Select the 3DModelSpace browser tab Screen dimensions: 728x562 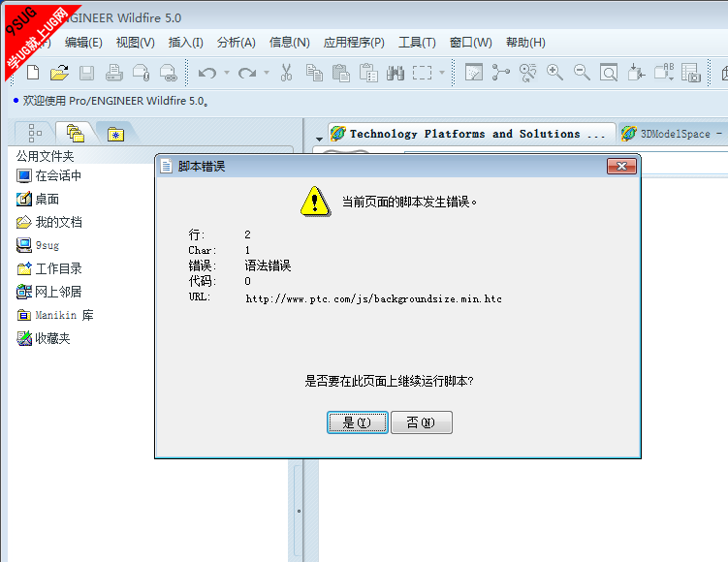click(673, 134)
